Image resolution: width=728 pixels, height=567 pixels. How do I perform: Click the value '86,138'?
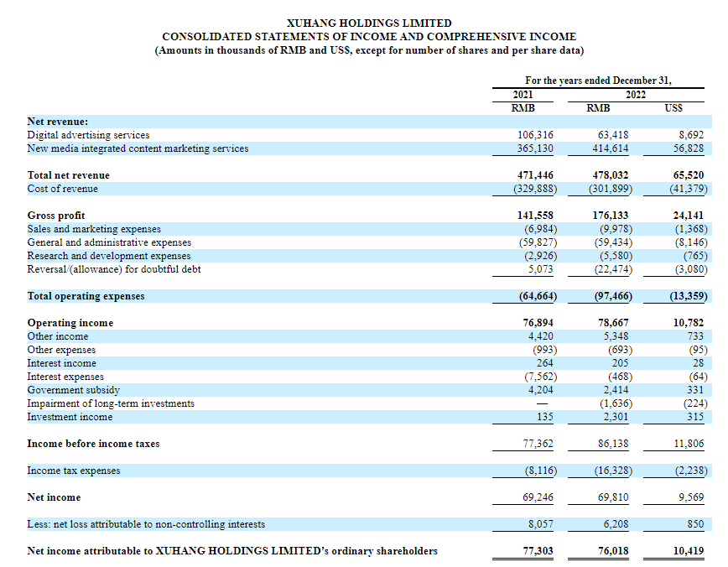pyautogui.click(x=613, y=444)
